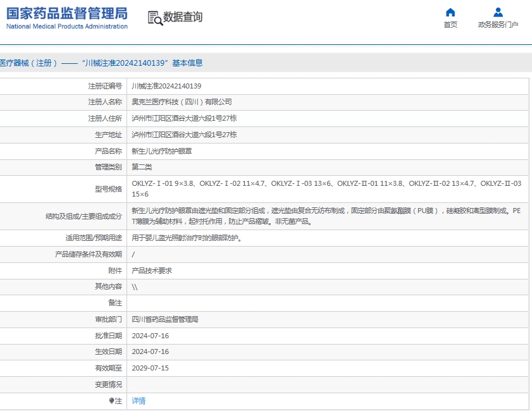Image resolution: width=532 pixels, height=416 pixels.
Task: Open the 详情 link
Action: (x=139, y=401)
